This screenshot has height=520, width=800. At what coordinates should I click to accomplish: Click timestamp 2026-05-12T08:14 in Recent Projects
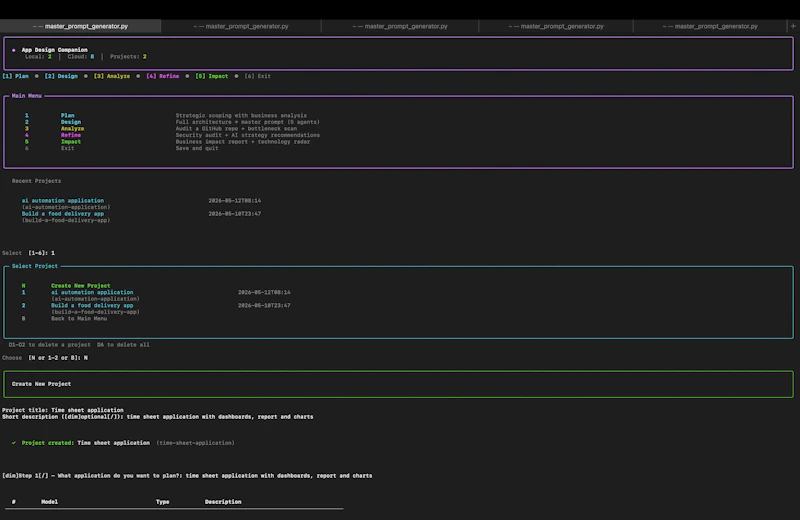(x=235, y=201)
